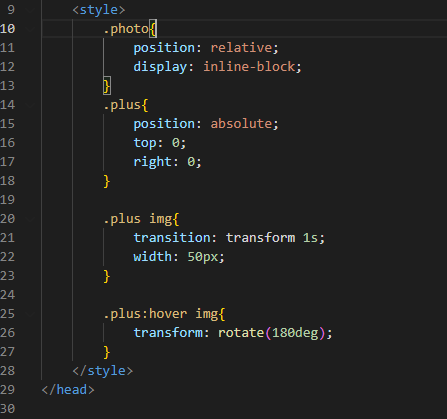The width and height of the screenshot is (447, 419).
Task: Click the .photo selector
Action: pos(126,29)
